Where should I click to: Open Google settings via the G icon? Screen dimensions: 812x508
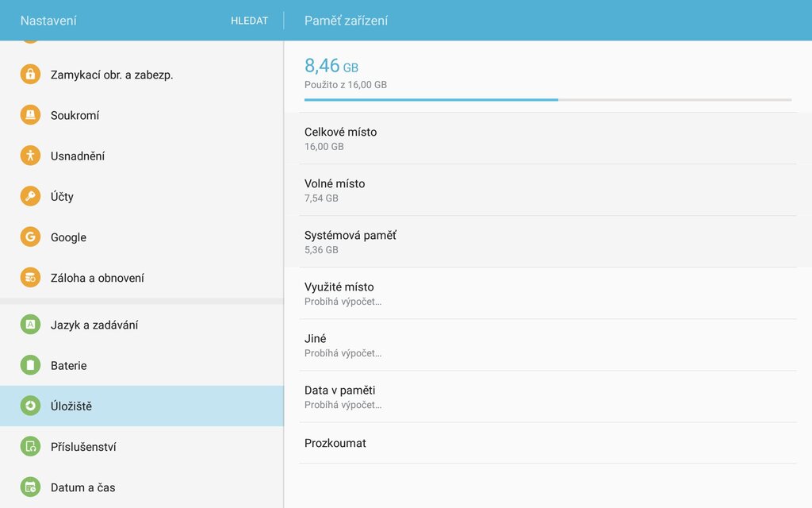point(29,237)
